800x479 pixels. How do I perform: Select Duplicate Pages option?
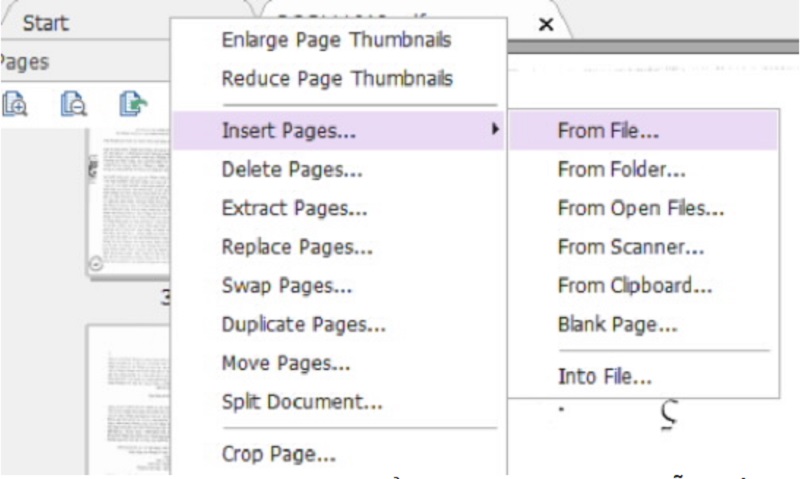[304, 325]
